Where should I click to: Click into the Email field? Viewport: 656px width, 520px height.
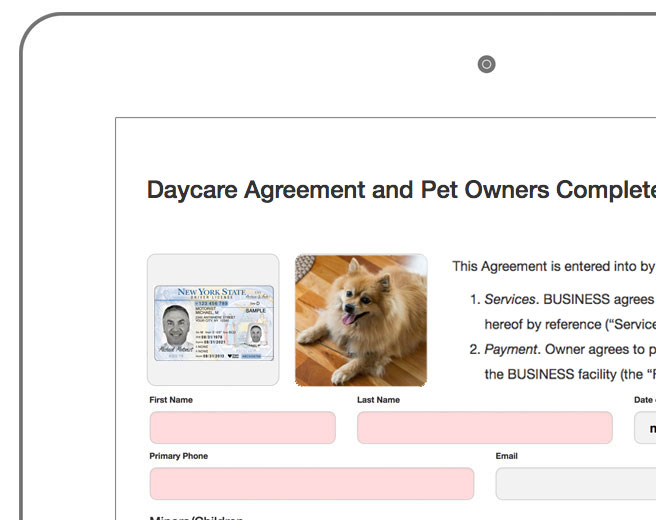(575, 483)
